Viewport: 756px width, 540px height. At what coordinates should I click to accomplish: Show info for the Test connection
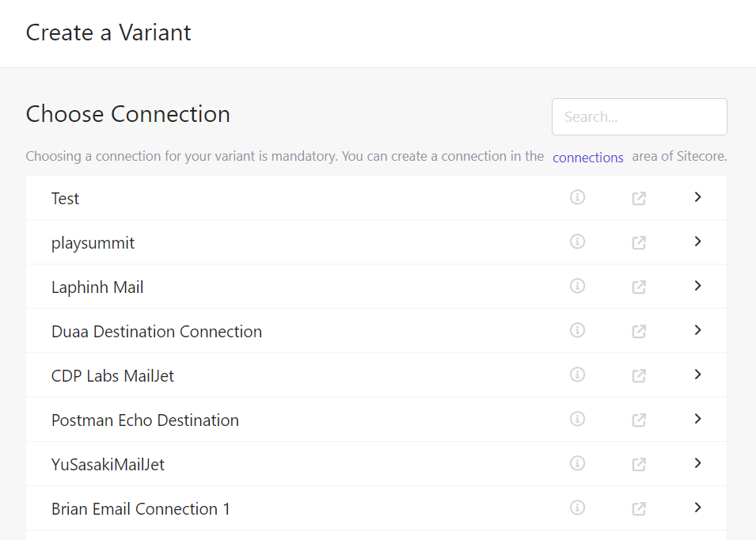577,197
